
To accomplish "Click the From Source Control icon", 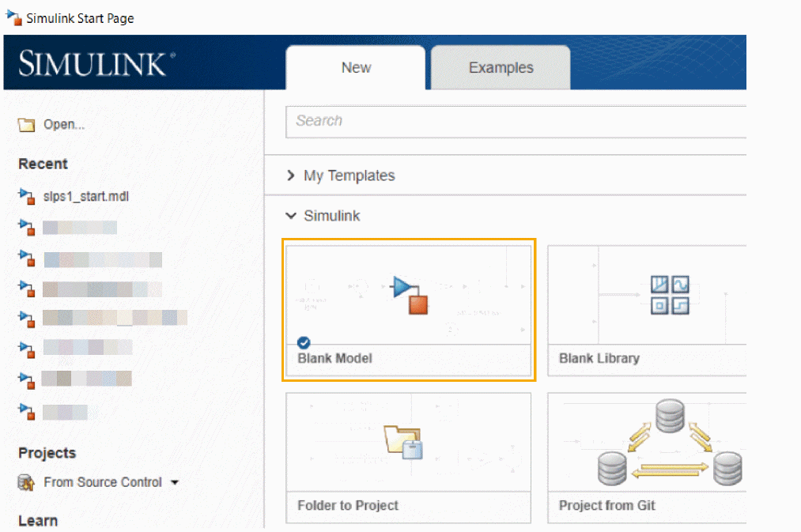I will point(26,482).
